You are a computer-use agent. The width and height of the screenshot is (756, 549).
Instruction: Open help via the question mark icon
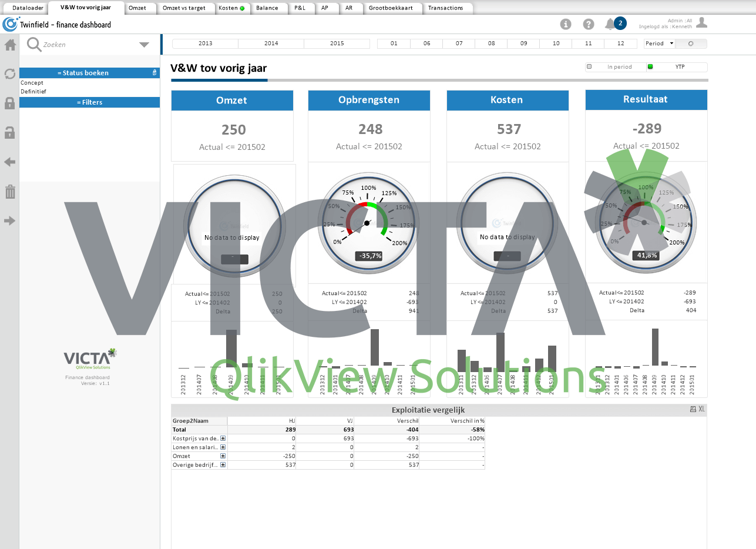[x=589, y=24]
